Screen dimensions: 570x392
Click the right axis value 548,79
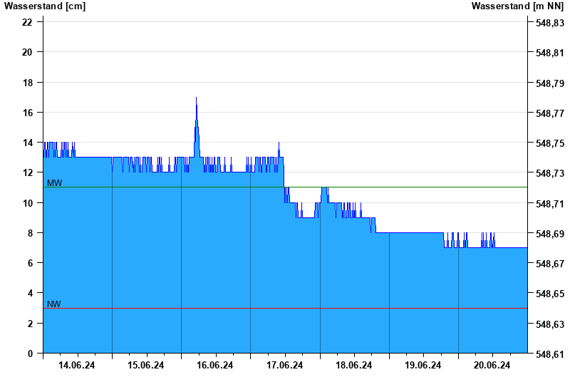tap(550, 83)
